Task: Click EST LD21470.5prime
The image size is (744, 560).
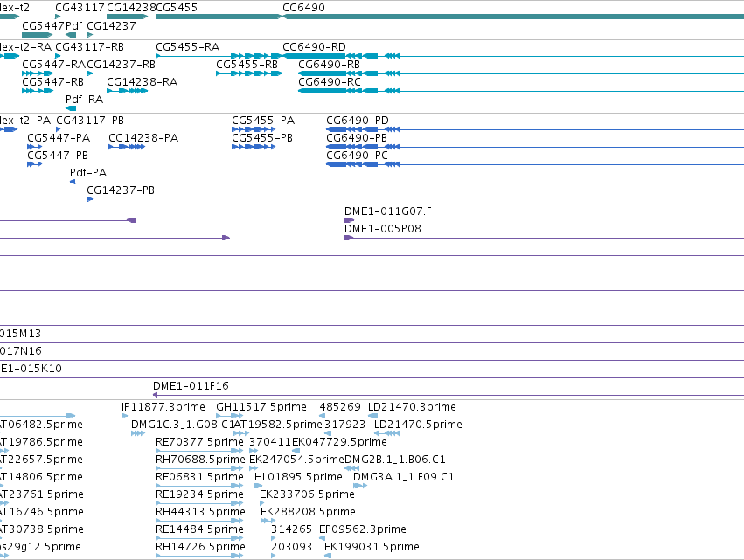Action: click(418, 425)
